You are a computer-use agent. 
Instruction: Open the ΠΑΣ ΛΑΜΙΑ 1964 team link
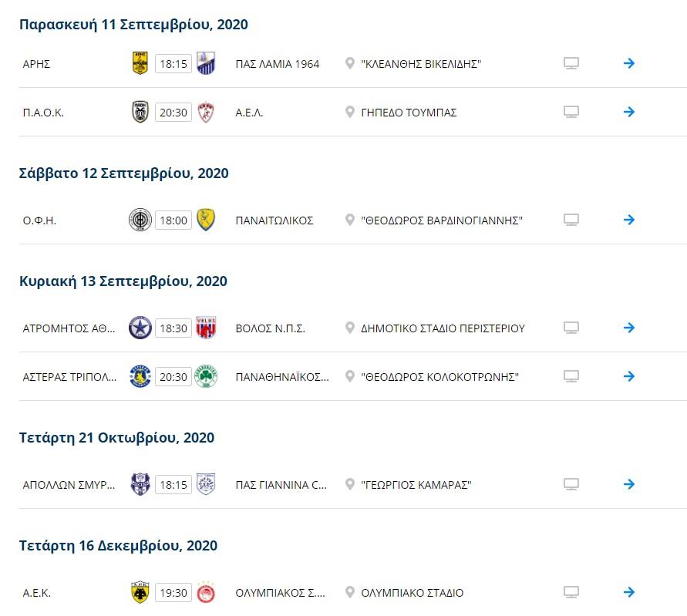pyautogui.click(x=278, y=64)
